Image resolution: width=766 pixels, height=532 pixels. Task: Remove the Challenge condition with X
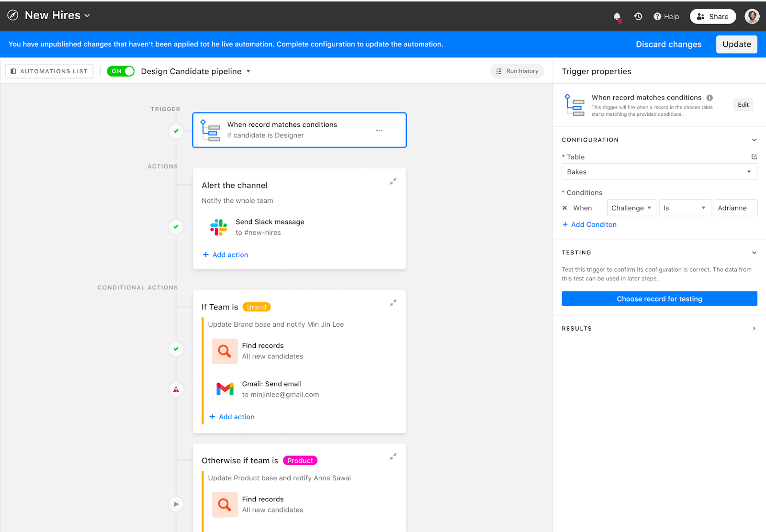coord(565,208)
